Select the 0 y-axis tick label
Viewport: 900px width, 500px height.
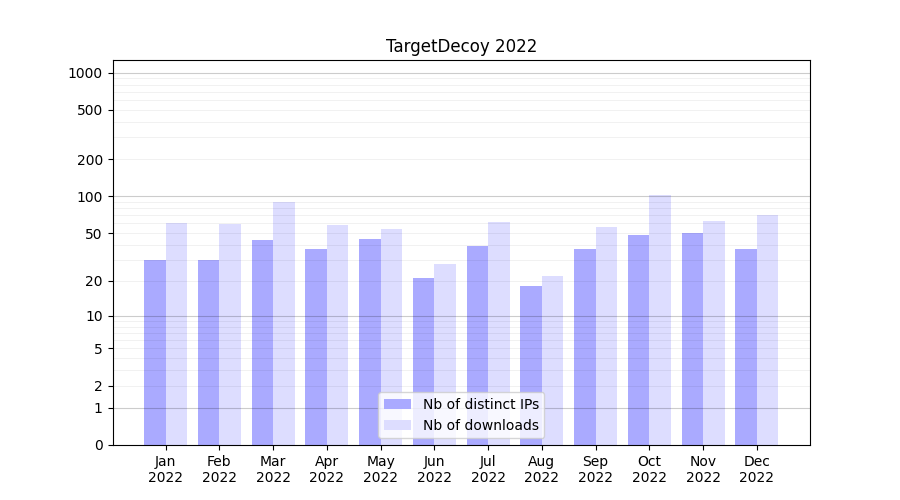(98, 445)
